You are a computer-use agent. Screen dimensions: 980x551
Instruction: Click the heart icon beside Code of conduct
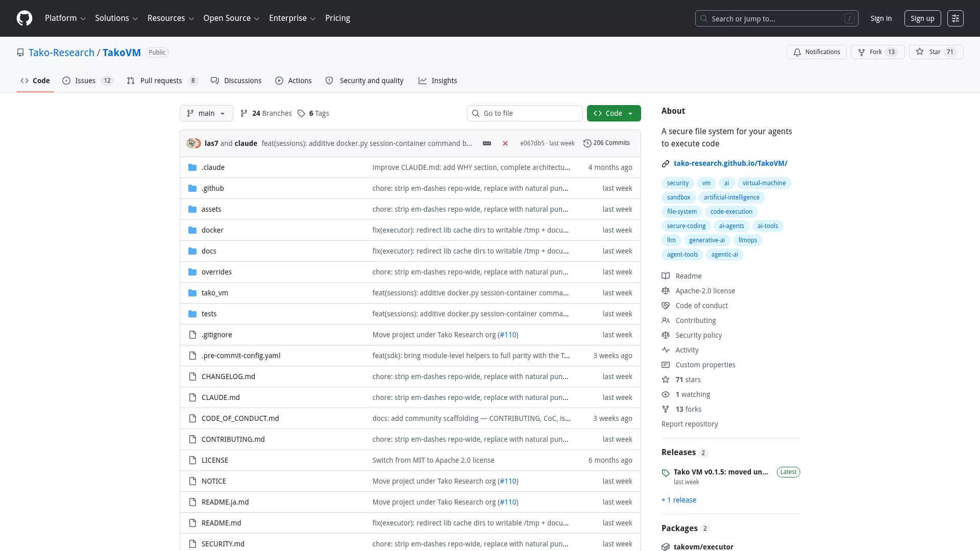pos(666,306)
